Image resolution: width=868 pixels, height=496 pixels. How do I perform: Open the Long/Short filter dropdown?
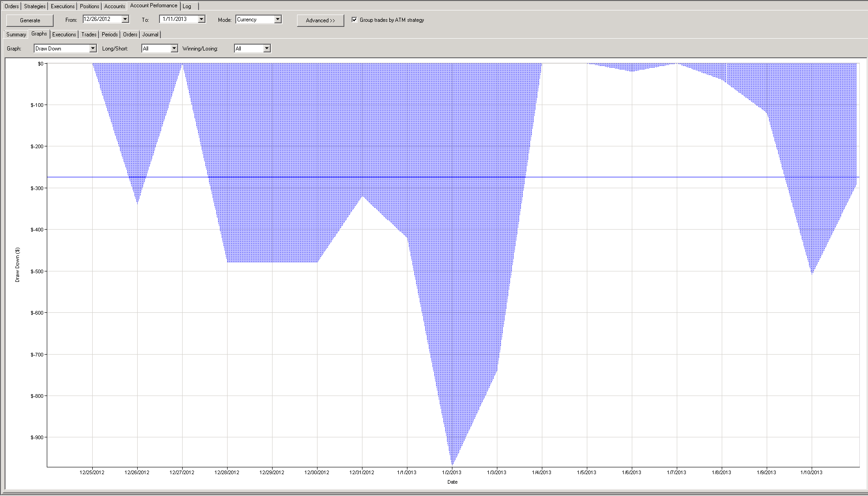(159, 49)
